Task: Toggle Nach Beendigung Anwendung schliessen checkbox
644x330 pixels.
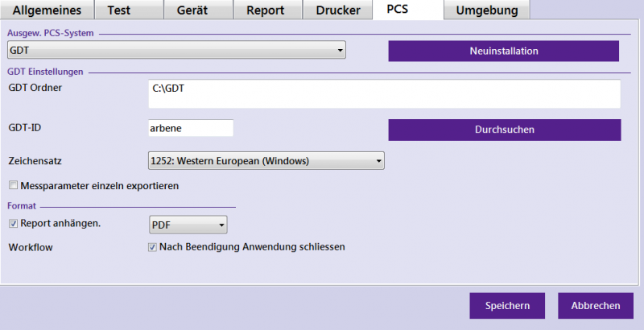Action: coord(152,247)
